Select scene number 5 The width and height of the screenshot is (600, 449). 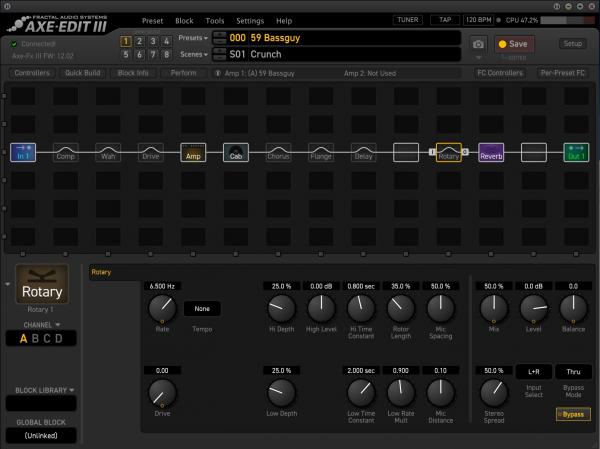(x=126, y=55)
